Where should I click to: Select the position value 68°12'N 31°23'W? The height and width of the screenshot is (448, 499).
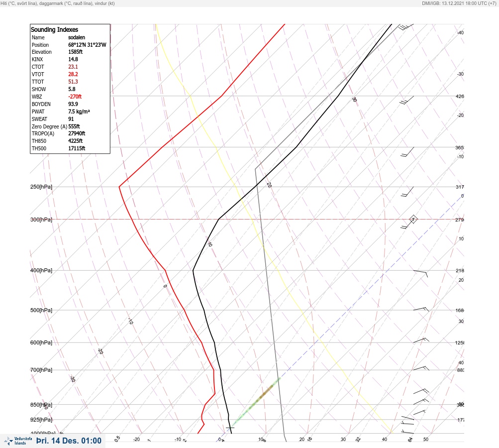click(87, 45)
